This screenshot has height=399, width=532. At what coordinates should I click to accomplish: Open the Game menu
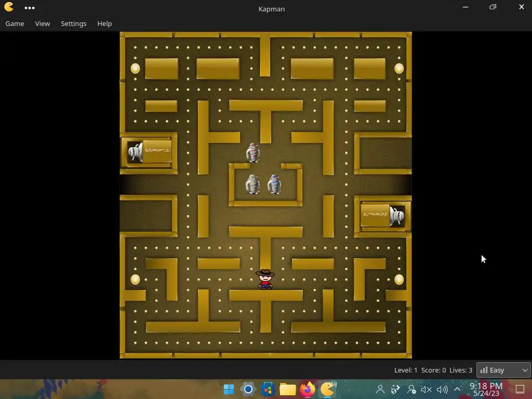(x=15, y=24)
